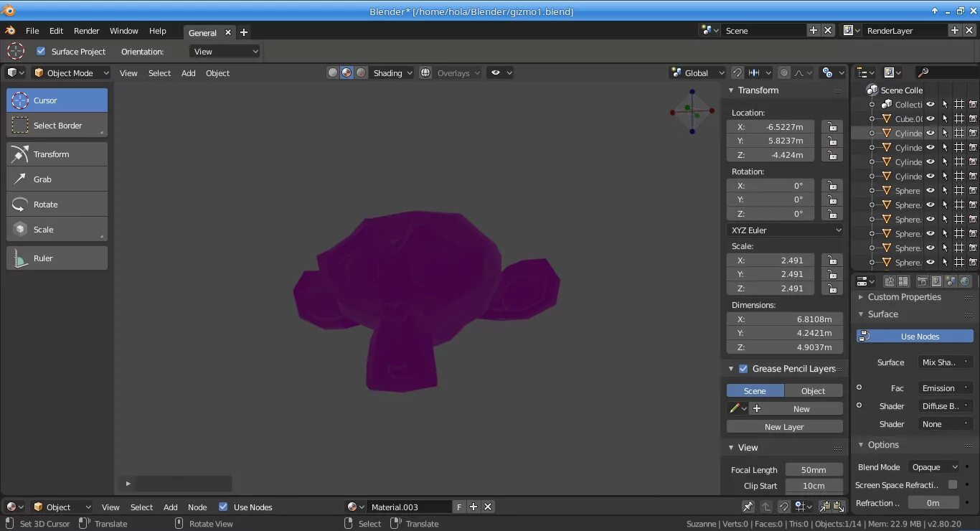Toggle selectability arrow for Collection row
980x531 pixels.
tap(945, 104)
